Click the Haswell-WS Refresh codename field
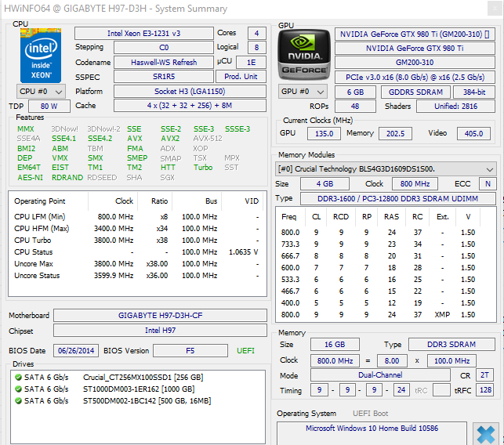 click(164, 63)
